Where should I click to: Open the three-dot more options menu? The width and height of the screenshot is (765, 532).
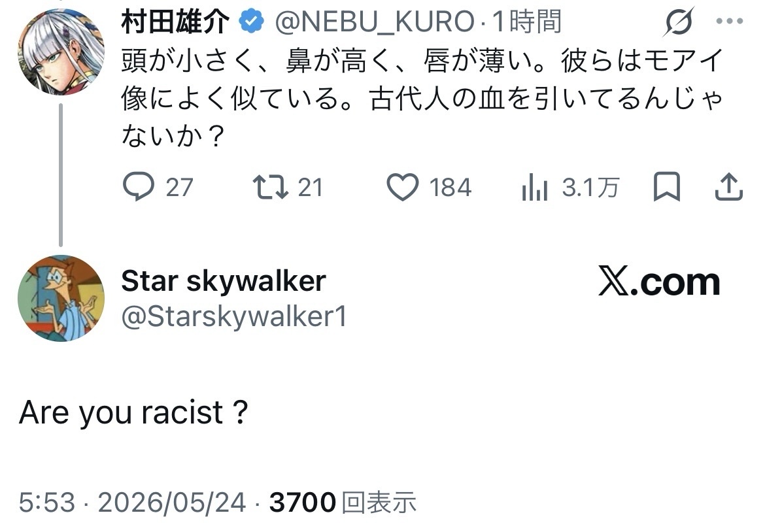click(730, 21)
